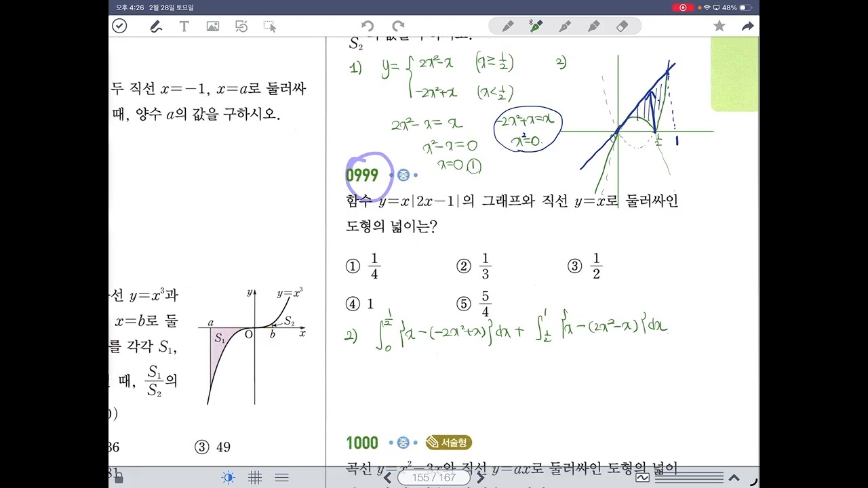Image resolution: width=868 pixels, height=488 pixels.
Task: Select the handwriting signature pen tool
Action: tap(155, 26)
